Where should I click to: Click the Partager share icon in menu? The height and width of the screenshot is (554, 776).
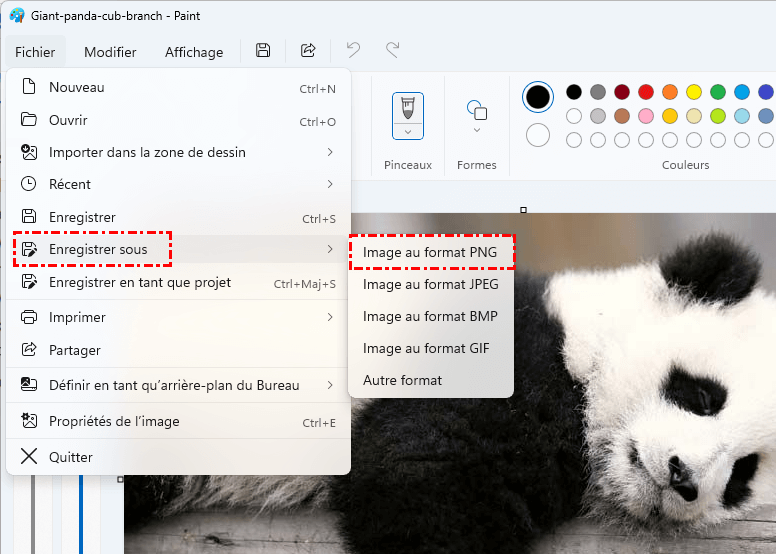point(29,350)
